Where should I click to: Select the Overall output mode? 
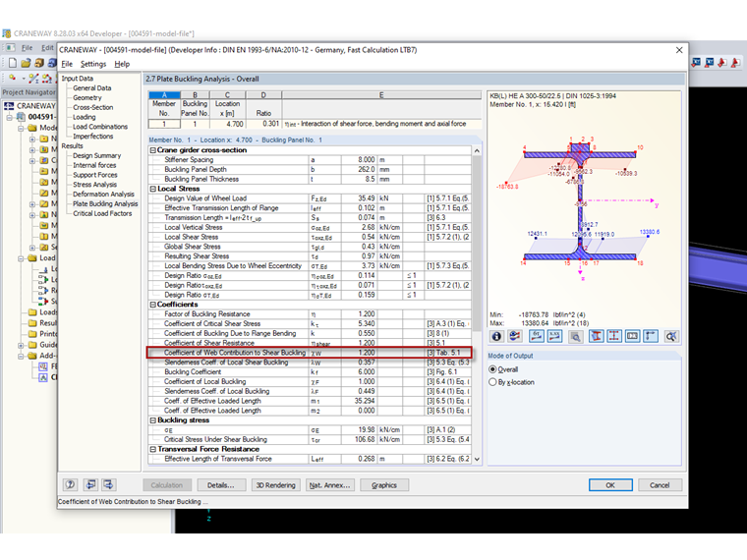[x=493, y=369]
